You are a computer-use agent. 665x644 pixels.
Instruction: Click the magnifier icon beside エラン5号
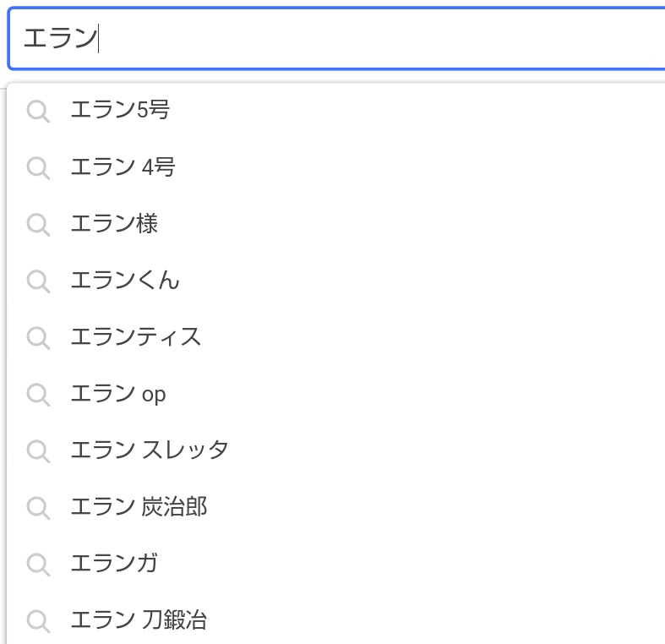(x=38, y=112)
